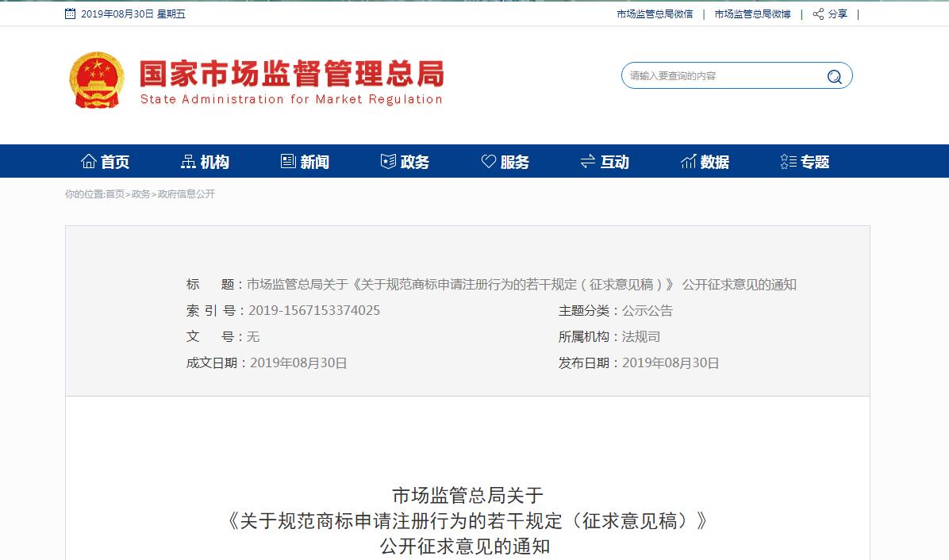Select 政府信息公开 in the breadcrumb

click(186, 194)
